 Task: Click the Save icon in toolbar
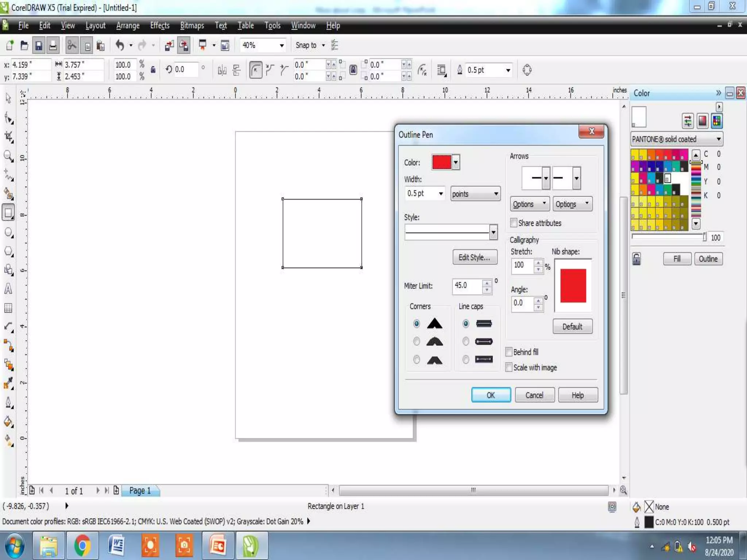pos(38,45)
